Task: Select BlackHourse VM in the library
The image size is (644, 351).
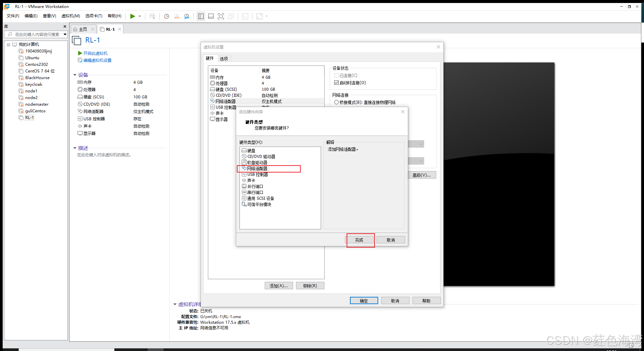Action: pyautogui.click(x=37, y=78)
